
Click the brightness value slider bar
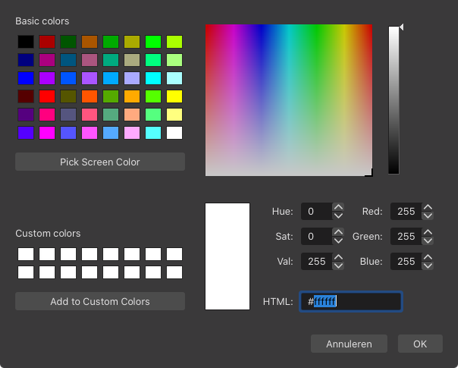[394, 100]
